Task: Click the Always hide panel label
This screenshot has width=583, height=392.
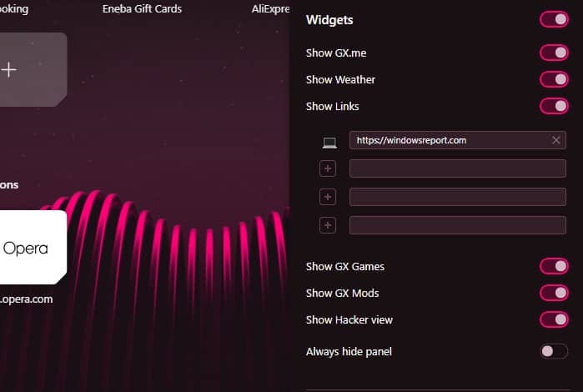Action: [349, 351]
